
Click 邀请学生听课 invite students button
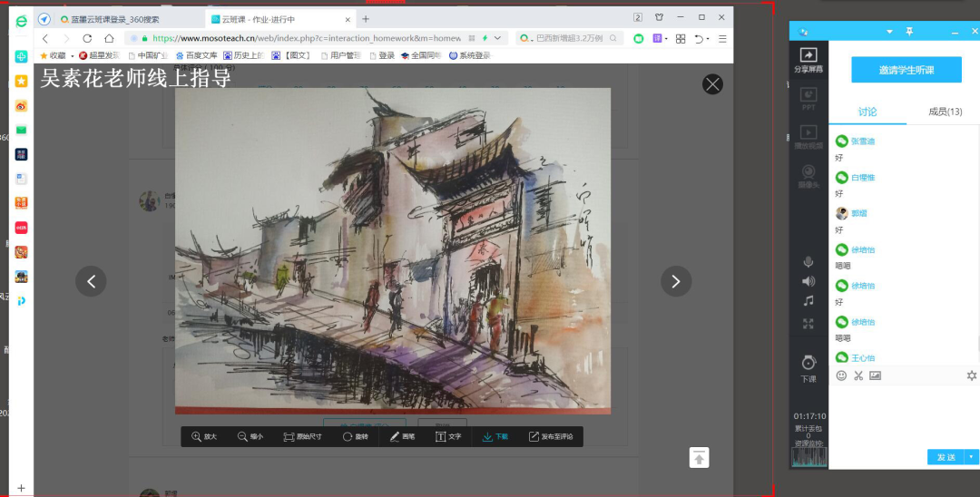906,70
